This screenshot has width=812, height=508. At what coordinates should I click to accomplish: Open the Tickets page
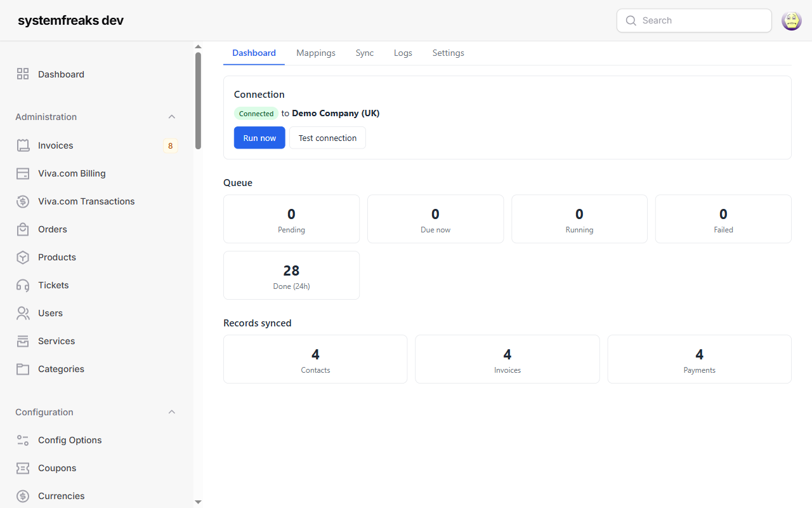[x=53, y=285]
